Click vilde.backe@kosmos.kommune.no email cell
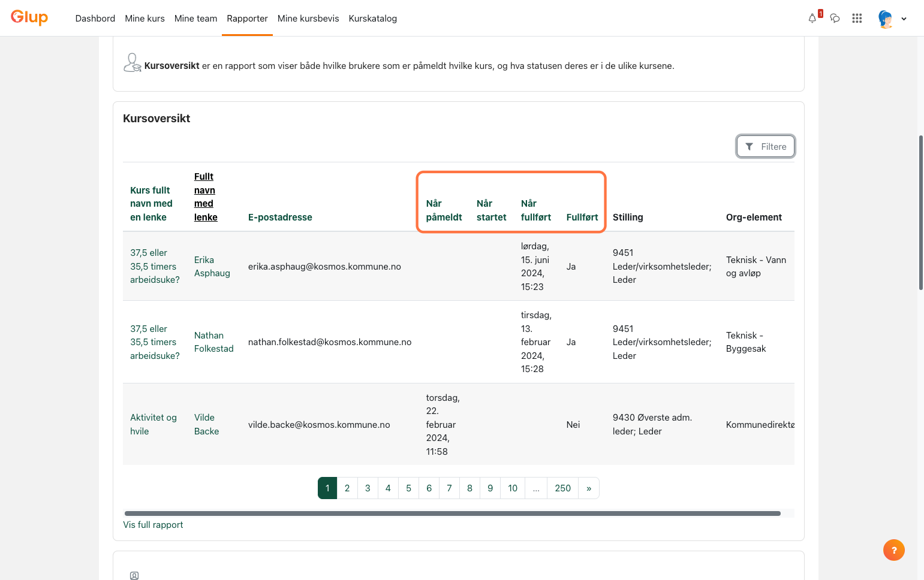This screenshot has width=924, height=580. (319, 424)
